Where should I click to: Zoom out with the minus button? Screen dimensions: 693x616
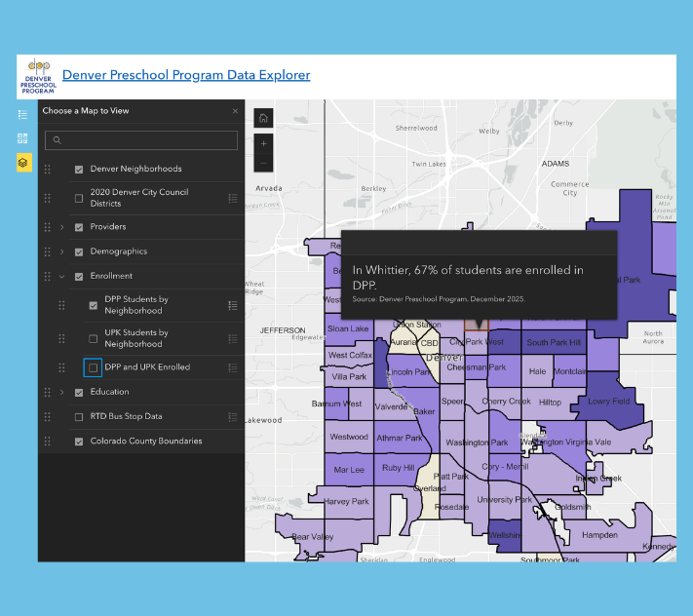pos(263,163)
